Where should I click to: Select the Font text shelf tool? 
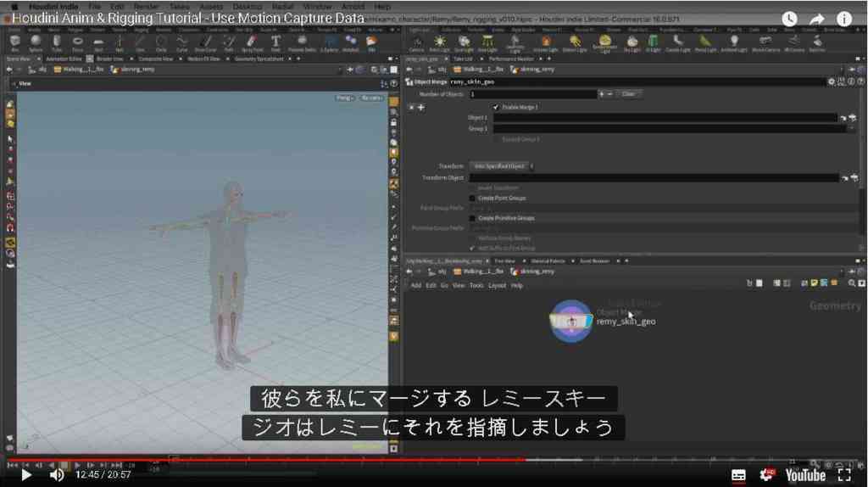point(275,42)
